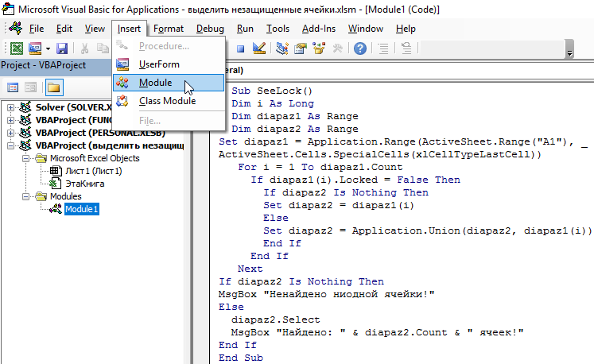Choose Module from Insert menu
The height and width of the screenshot is (364, 594).
(x=155, y=83)
